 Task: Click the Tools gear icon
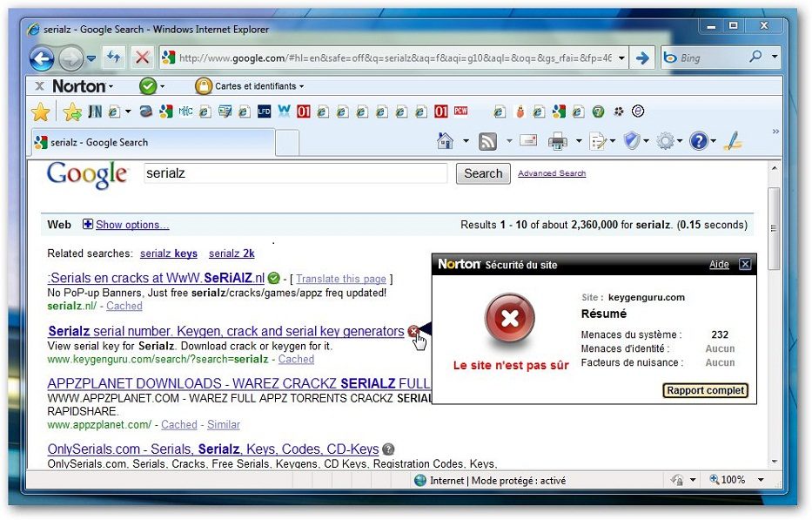point(666,141)
